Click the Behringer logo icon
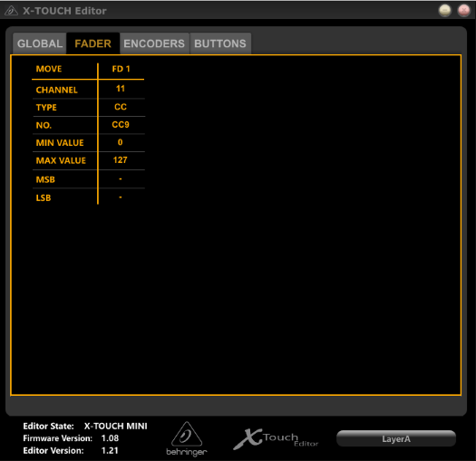 (x=187, y=438)
